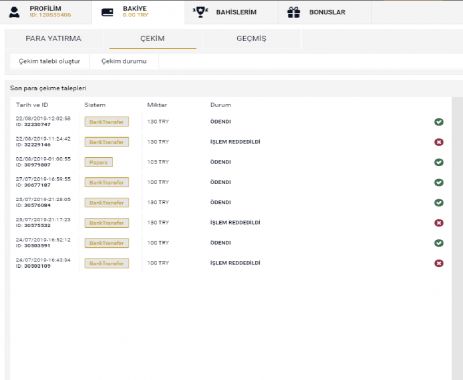
Task: Click the 'Sistem' column header
Action: [95, 105]
